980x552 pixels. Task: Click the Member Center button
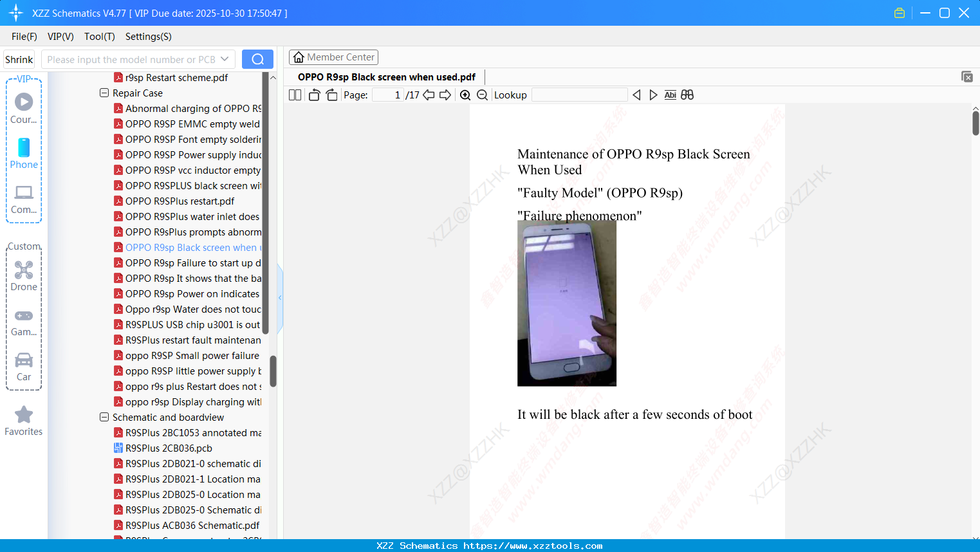pos(333,57)
